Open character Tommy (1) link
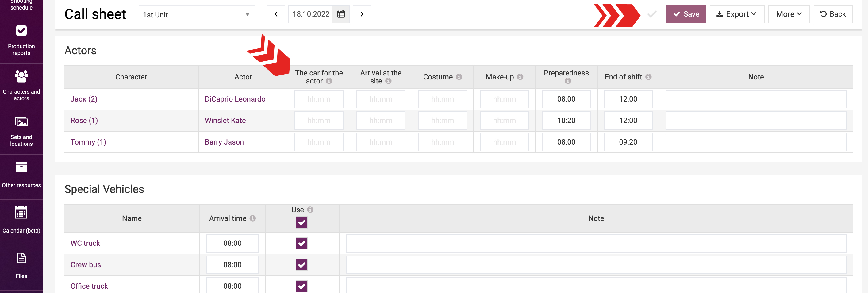Screen dimensions: 868x293 88,142
